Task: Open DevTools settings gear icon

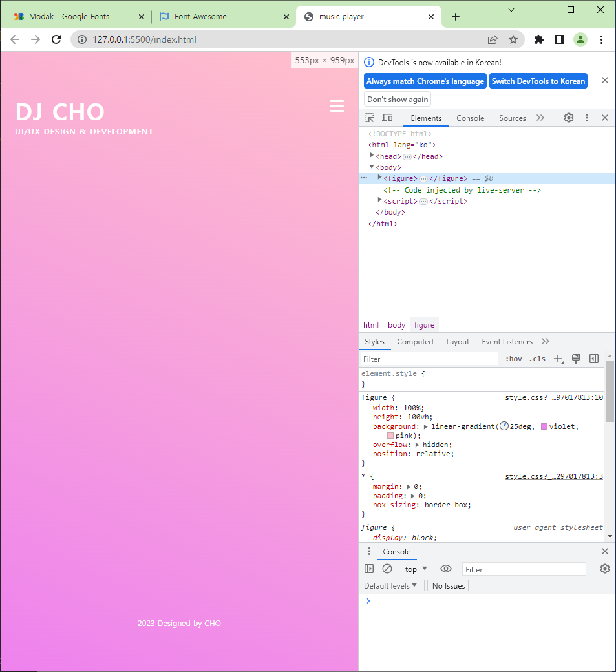Action: [568, 118]
